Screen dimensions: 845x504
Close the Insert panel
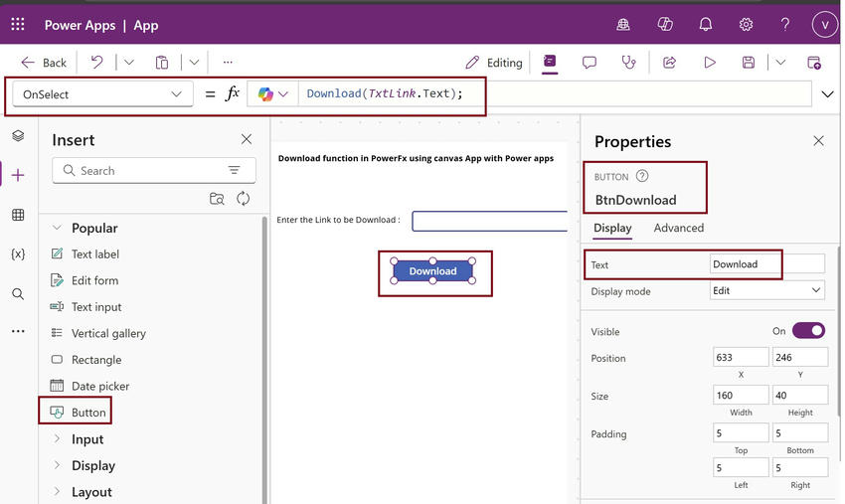pyautogui.click(x=247, y=139)
